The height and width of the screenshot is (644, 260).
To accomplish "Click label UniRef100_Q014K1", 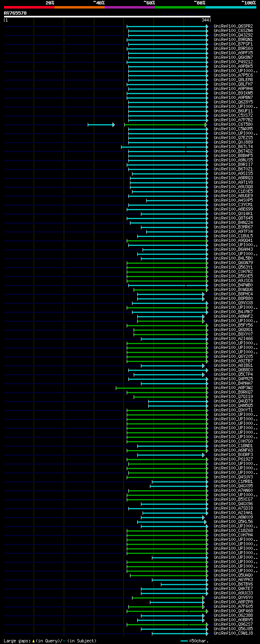I will pyautogui.click(x=233, y=213).
